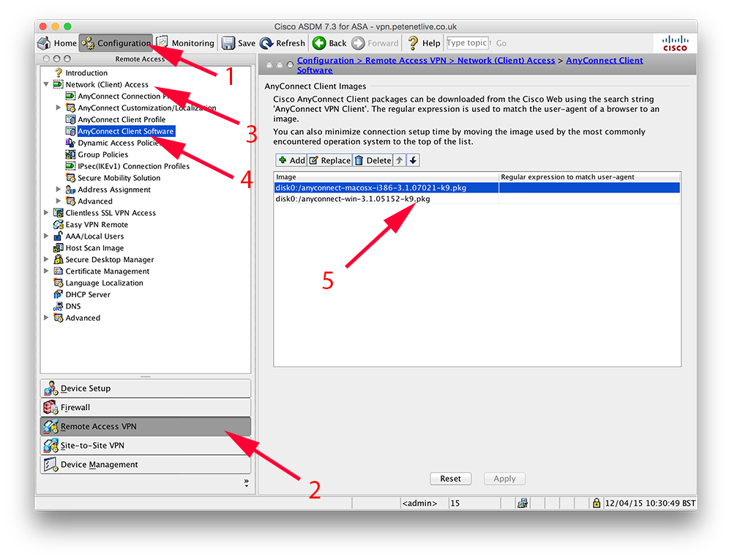Click the navigation pane chevron expander
Viewport: 732px width, 560px height.
[x=247, y=482]
